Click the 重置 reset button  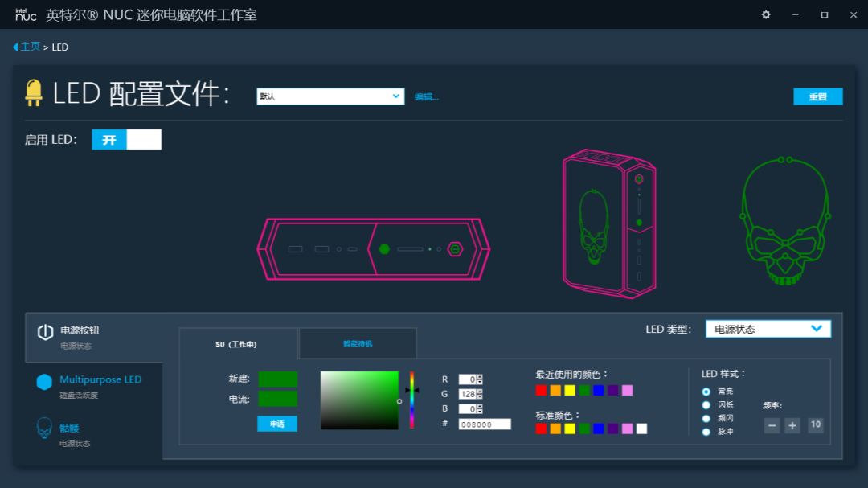click(x=818, y=96)
